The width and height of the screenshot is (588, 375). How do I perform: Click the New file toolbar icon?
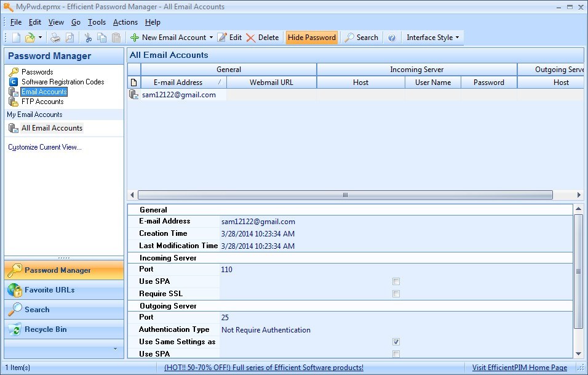point(16,38)
